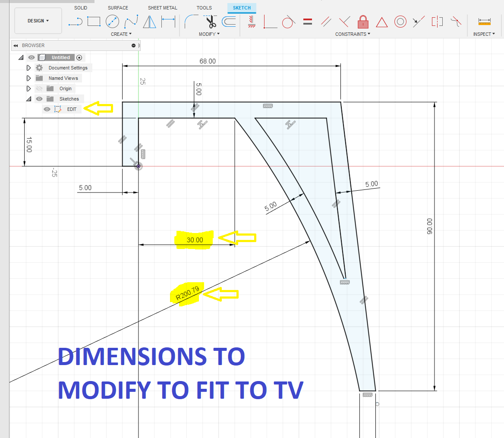Image resolution: width=504 pixels, height=438 pixels.
Task: Click the sketch origin point
Action: click(139, 166)
